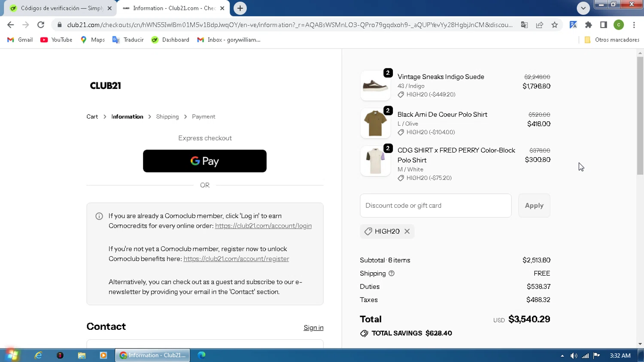Open the Action Center flag icon
The height and width of the screenshot is (362, 644).
[596, 356]
